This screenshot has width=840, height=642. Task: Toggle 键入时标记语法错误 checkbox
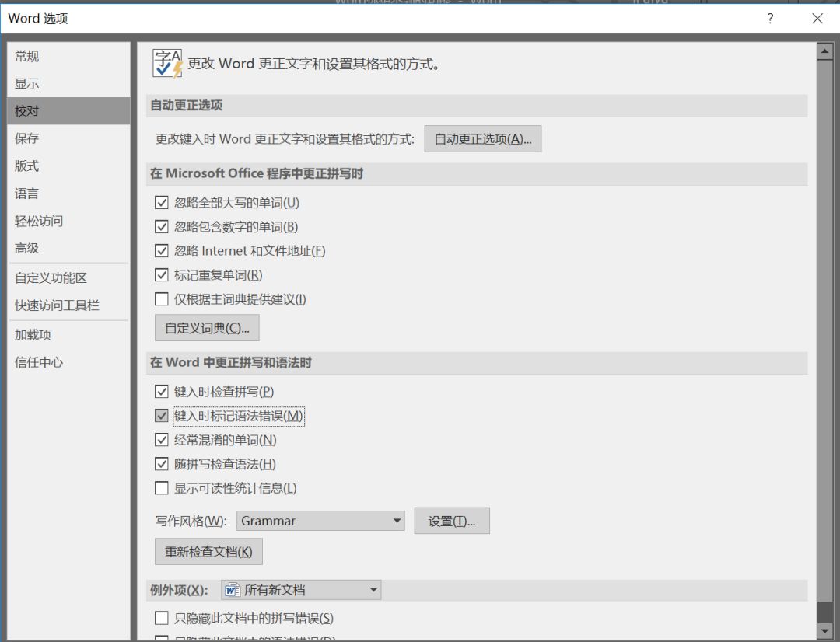(x=161, y=416)
